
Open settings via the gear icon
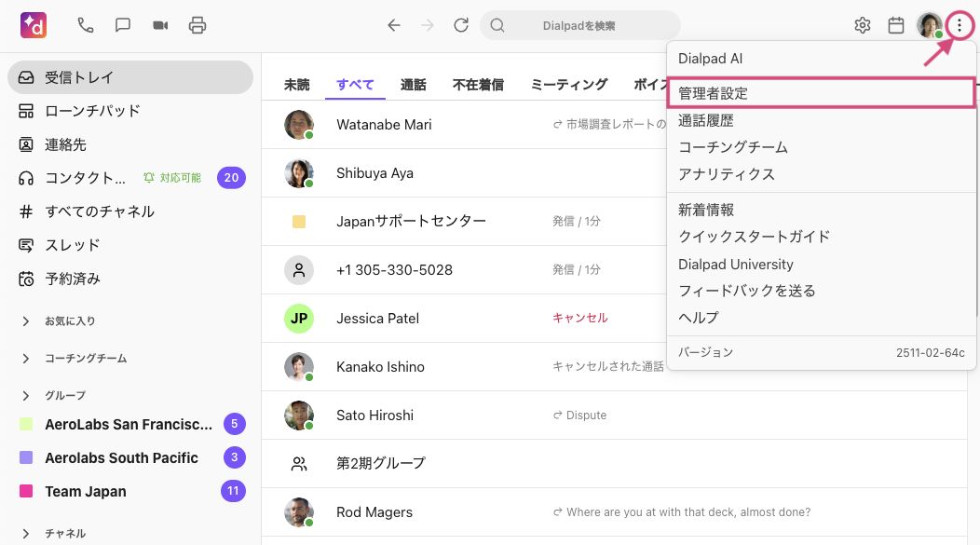click(x=863, y=25)
